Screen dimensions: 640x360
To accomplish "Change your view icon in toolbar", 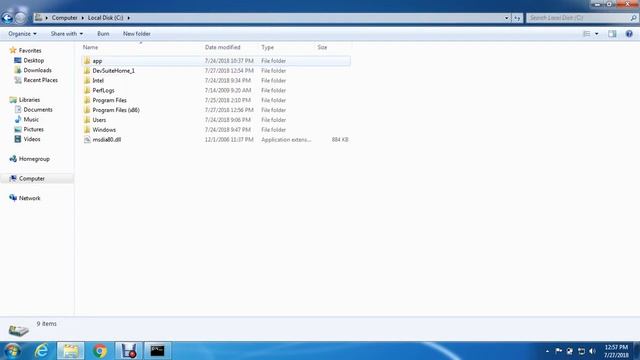I will pyautogui.click(x=587, y=34).
